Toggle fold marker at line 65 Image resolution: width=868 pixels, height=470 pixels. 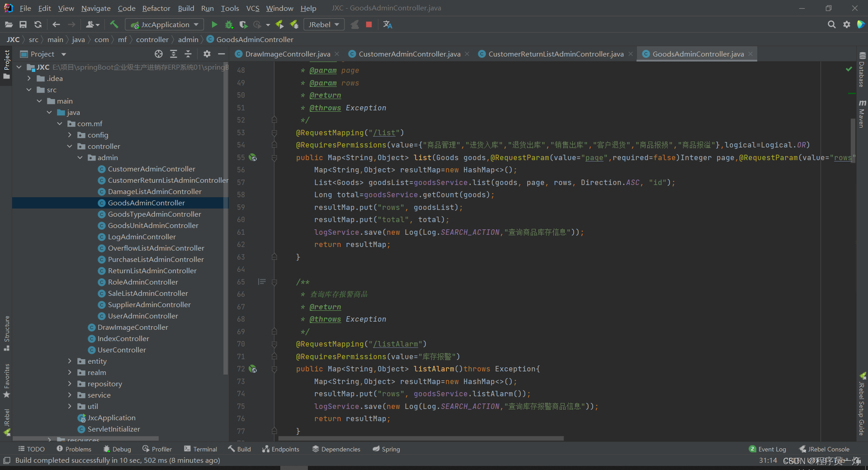coord(274,282)
